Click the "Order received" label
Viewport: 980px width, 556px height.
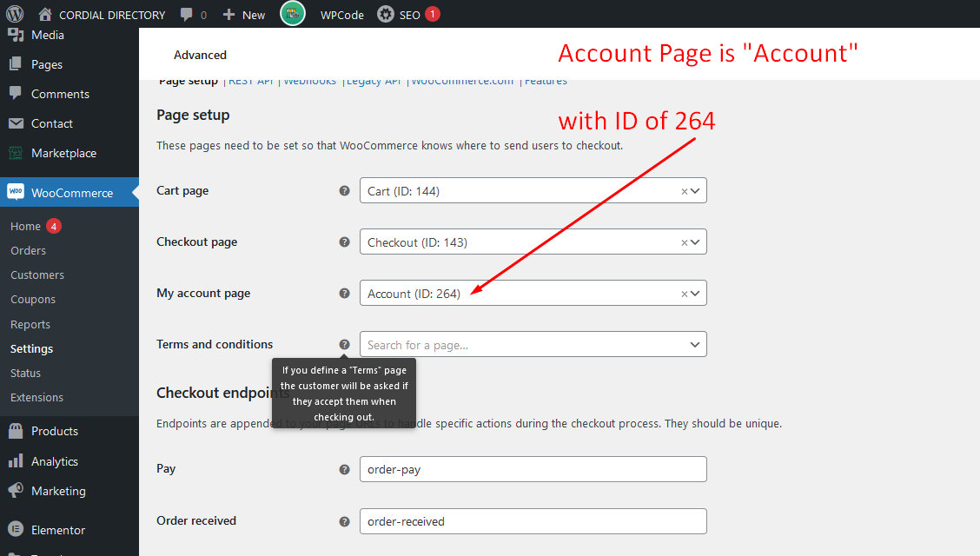(x=196, y=520)
